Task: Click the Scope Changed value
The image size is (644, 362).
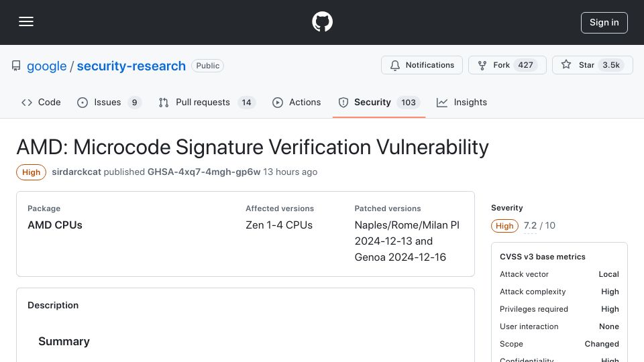Action: [x=602, y=344]
